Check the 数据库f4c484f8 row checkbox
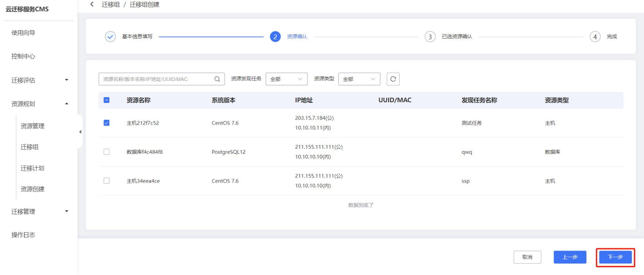 pos(107,152)
